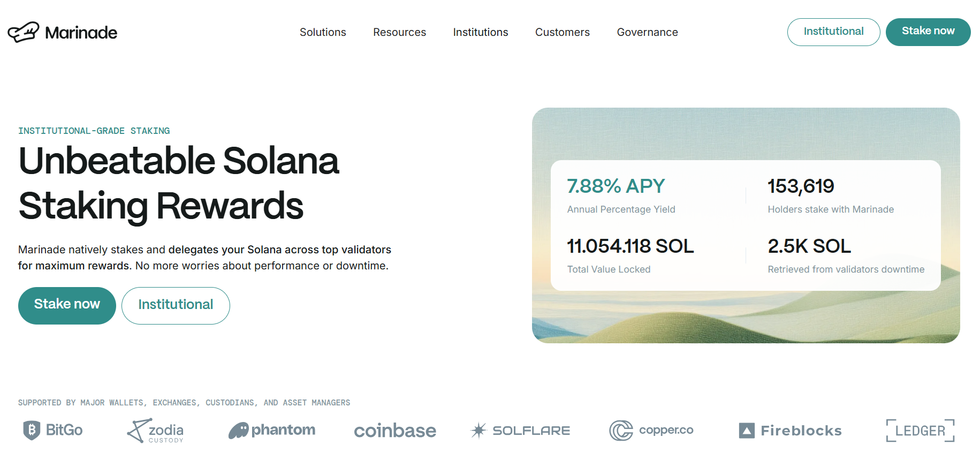
Task: Click Retrieved from validators downtime label
Action: (846, 269)
